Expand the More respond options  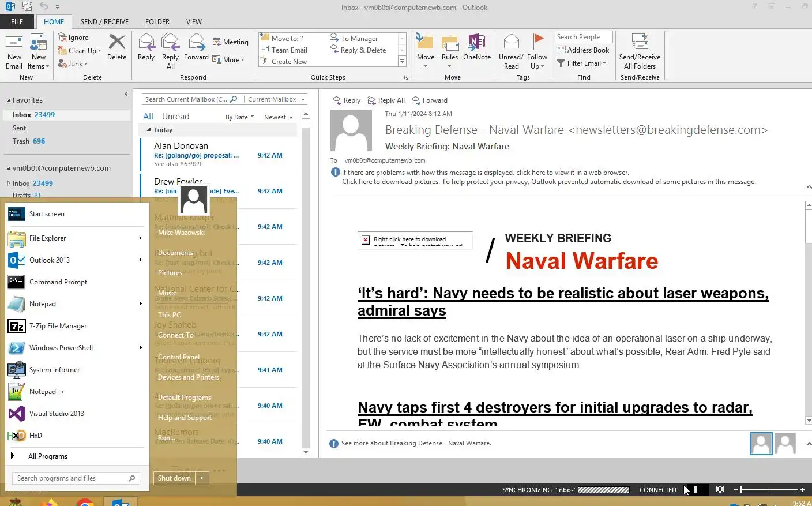[228, 59]
